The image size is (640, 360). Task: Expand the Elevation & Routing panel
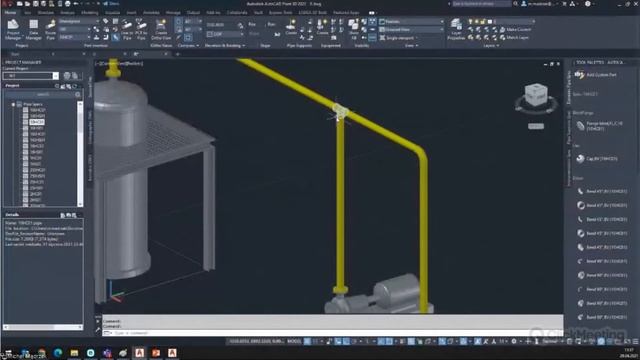point(225,46)
